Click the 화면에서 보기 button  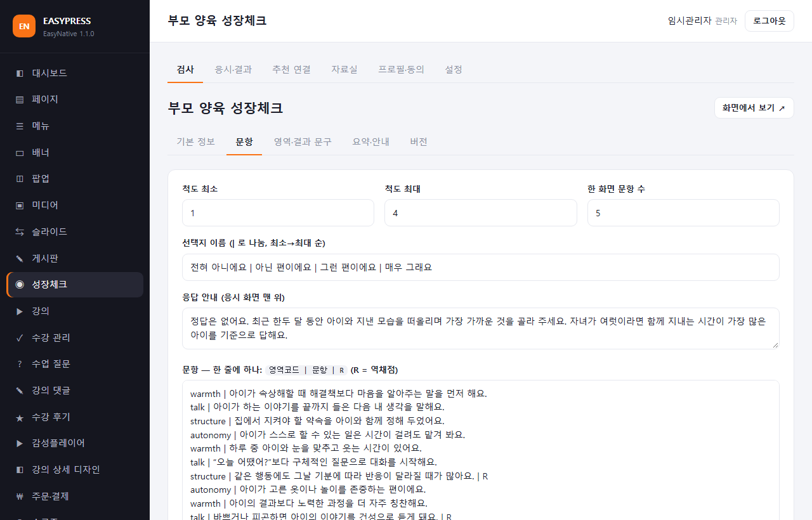pos(754,108)
